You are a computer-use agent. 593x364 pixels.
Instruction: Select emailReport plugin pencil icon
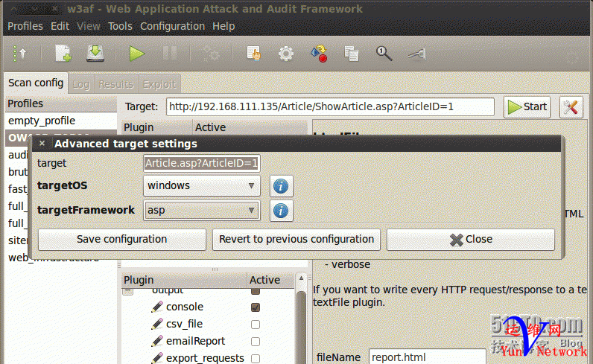(157, 341)
